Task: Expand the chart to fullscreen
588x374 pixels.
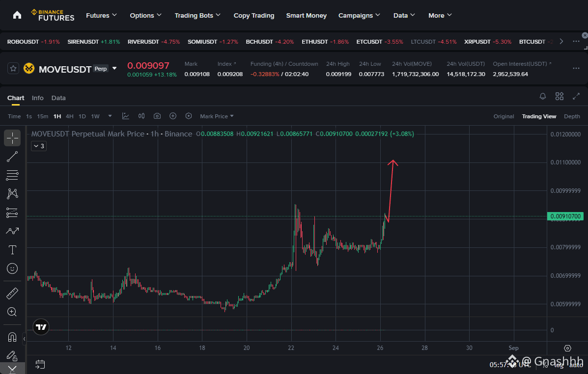Action: coord(576,96)
